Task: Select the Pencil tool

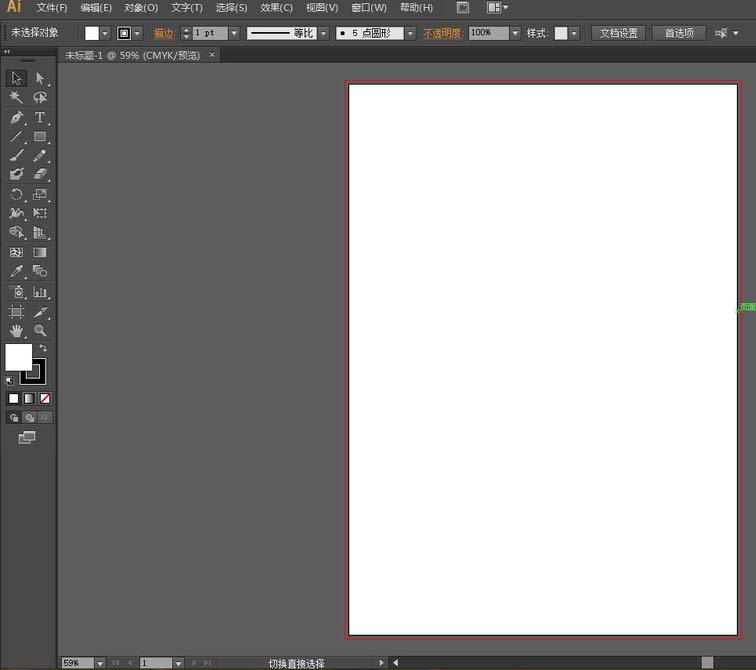Action: tap(40, 155)
